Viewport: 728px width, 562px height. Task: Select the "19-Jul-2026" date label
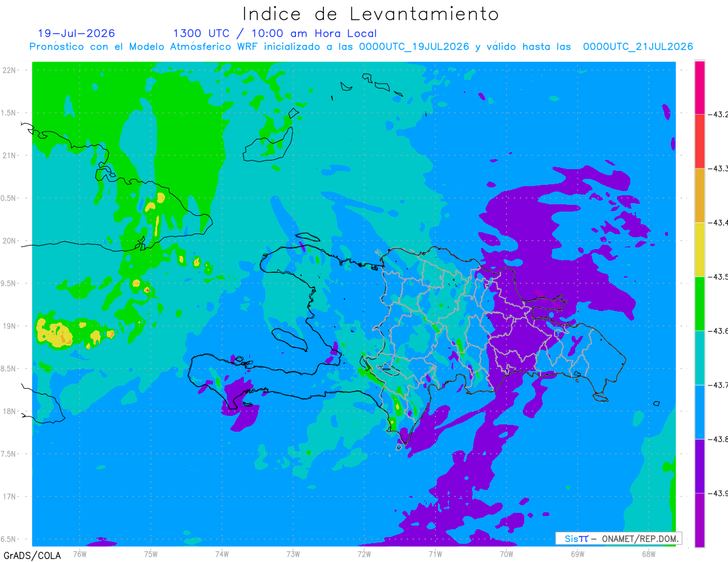[x=76, y=33]
